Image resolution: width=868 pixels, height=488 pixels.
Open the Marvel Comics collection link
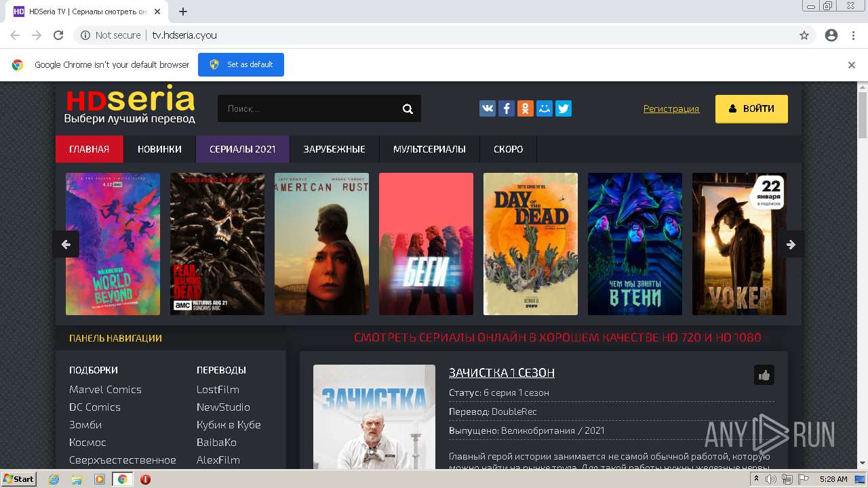pyautogui.click(x=105, y=389)
